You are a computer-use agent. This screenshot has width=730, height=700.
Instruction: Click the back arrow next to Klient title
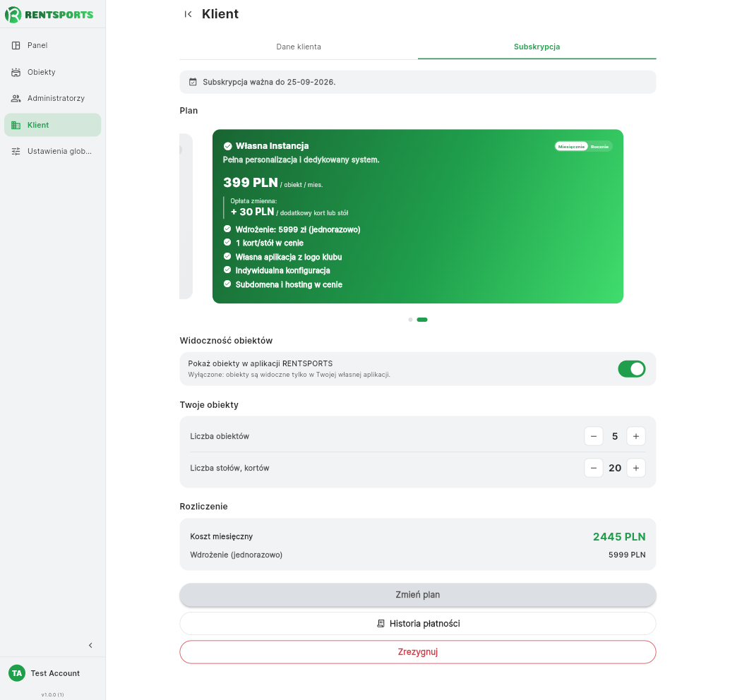(x=188, y=14)
